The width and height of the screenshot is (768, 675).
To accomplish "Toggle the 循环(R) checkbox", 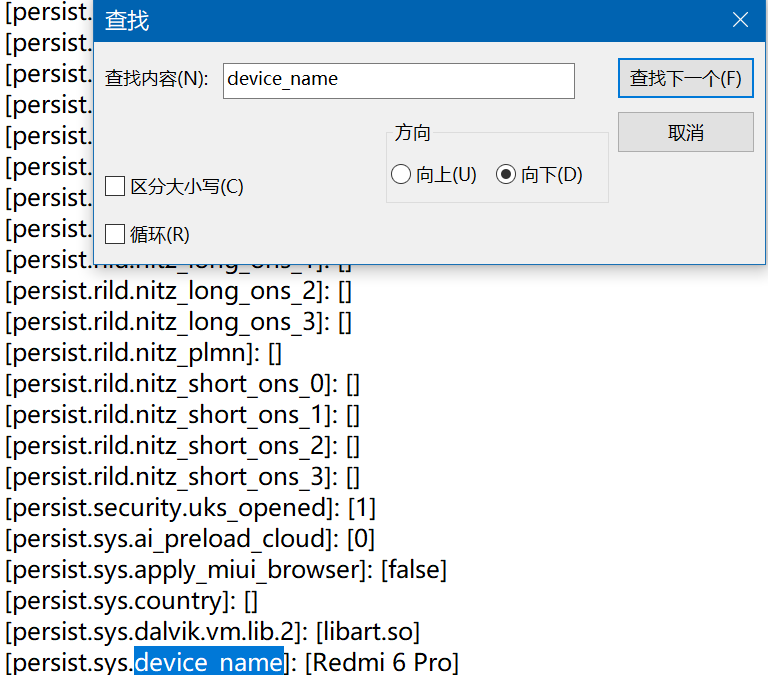I will pos(115,234).
